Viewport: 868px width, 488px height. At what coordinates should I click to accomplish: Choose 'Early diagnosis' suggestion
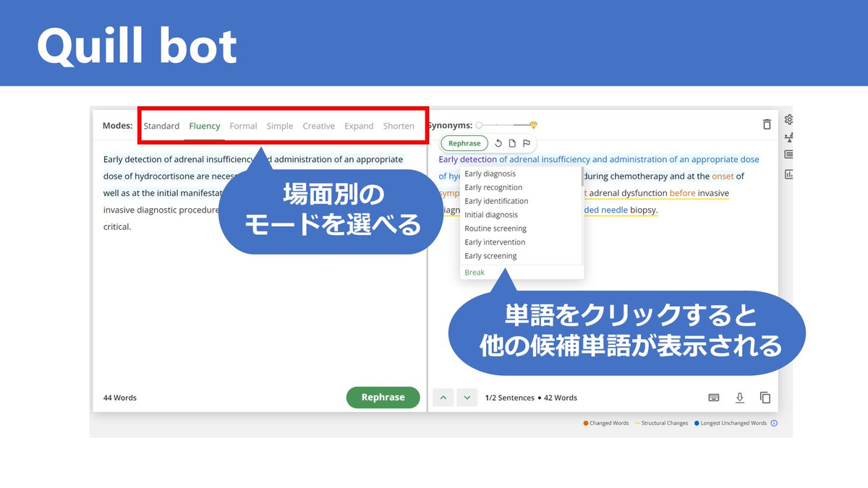(490, 174)
